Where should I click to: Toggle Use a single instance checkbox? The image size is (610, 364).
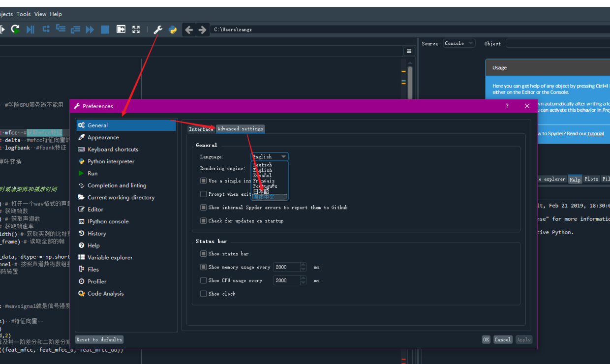point(203,181)
